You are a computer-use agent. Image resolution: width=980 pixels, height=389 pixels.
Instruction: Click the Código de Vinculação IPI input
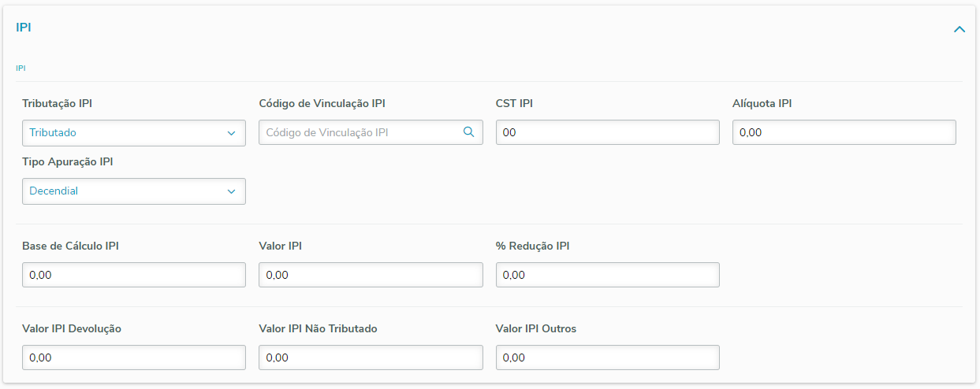[x=359, y=133]
